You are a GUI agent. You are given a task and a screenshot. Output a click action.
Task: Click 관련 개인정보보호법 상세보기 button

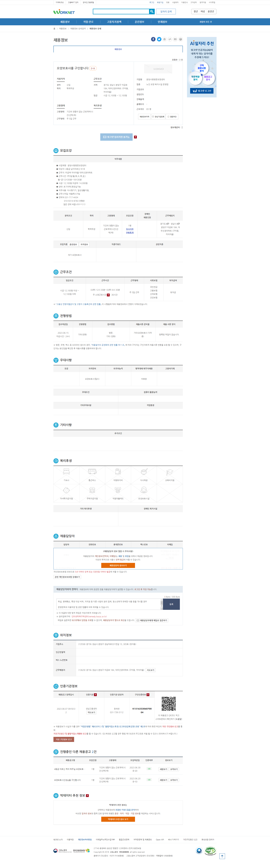[x=67, y=577]
